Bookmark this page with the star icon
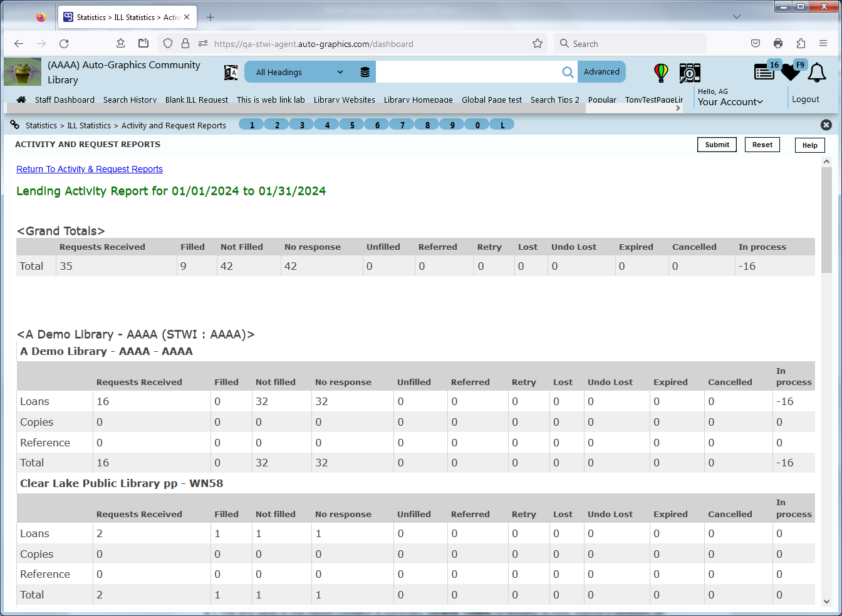This screenshot has width=842, height=616. [x=538, y=43]
